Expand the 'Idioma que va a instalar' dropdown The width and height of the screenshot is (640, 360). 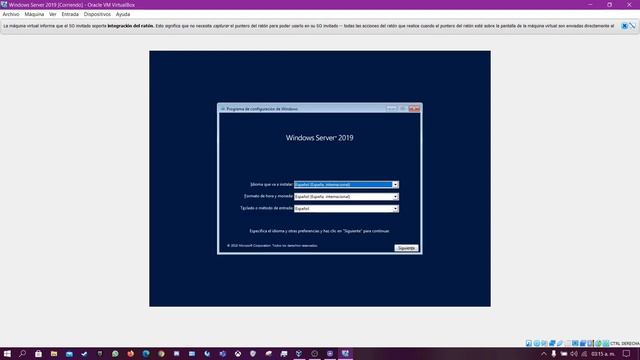(395, 184)
